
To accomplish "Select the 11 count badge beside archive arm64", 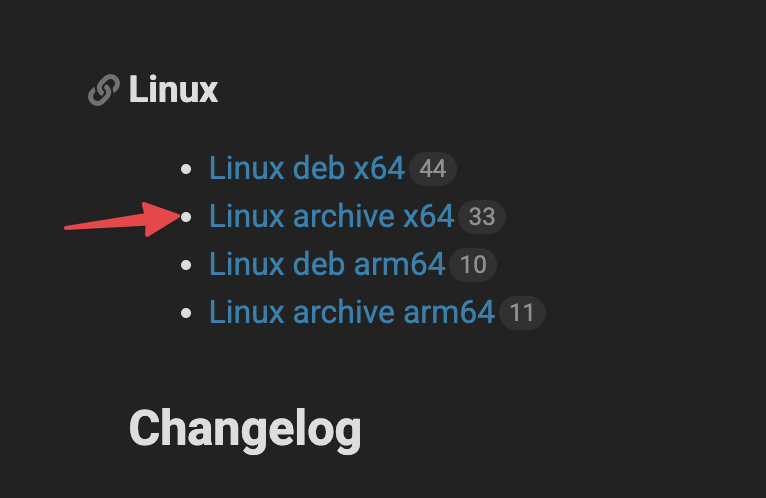I will tap(522, 313).
